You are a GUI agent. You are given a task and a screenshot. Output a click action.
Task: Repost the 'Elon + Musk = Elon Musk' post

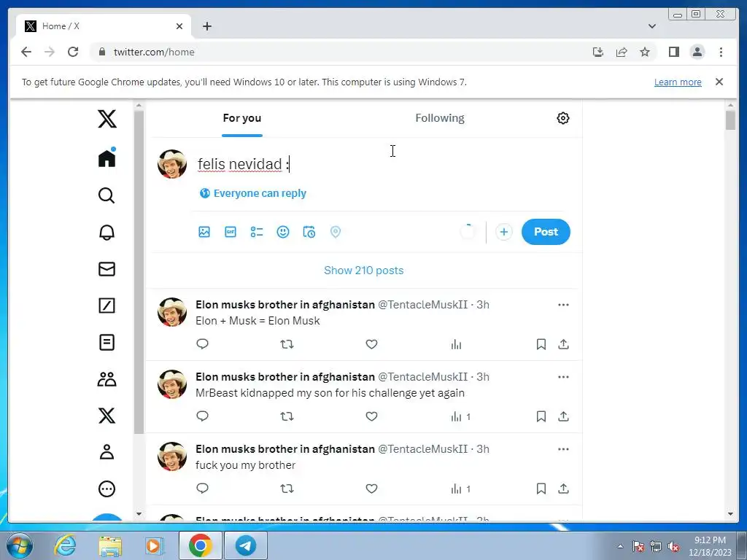coord(287,344)
